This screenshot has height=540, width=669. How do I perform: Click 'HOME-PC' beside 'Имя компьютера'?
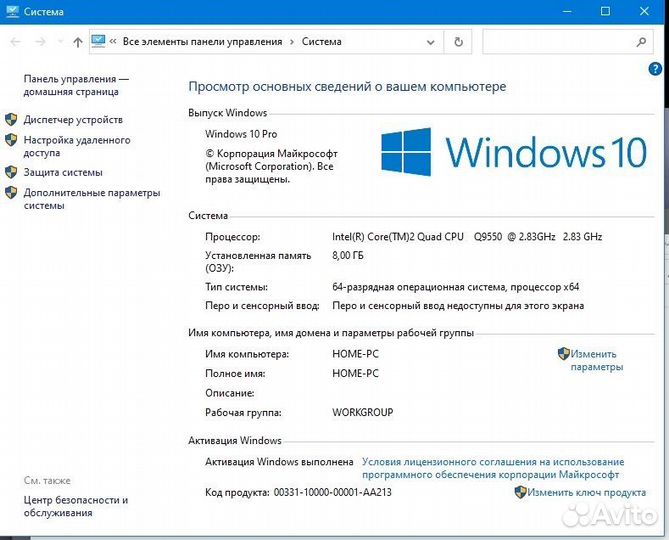tap(355, 354)
